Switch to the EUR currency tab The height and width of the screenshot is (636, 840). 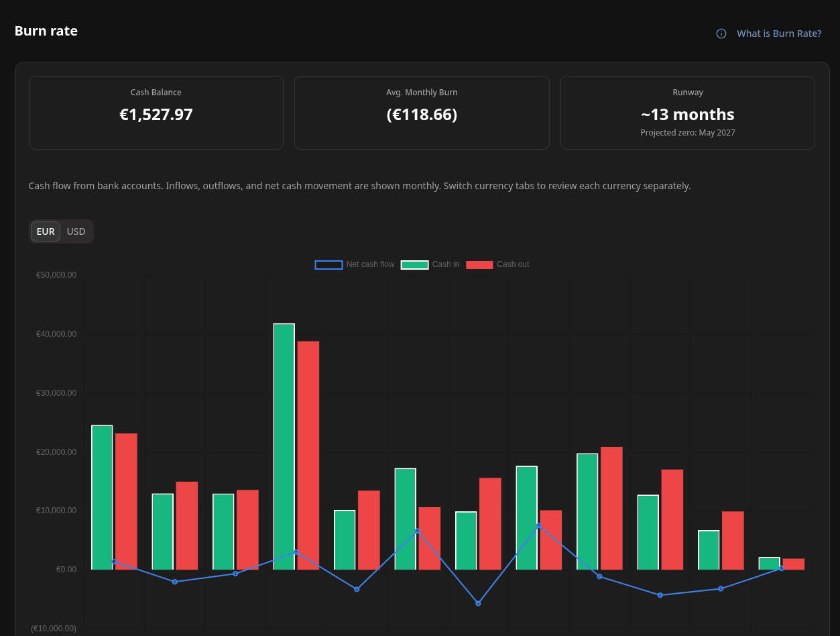pos(46,231)
